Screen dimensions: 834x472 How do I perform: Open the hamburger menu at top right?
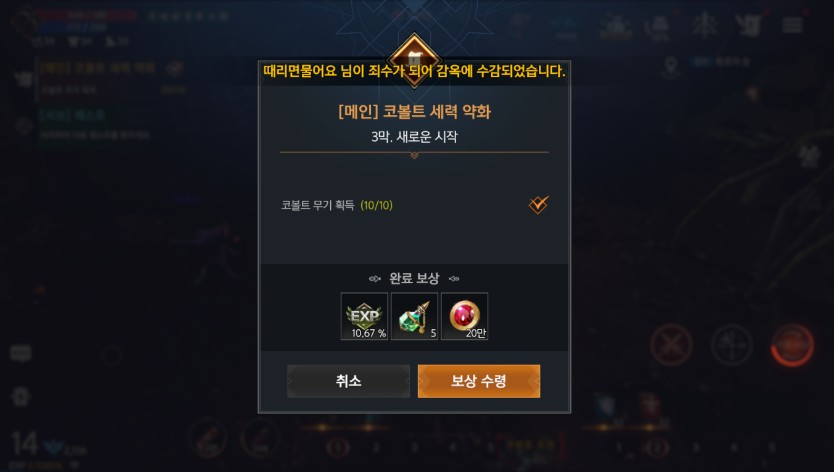click(x=792, y=25)
